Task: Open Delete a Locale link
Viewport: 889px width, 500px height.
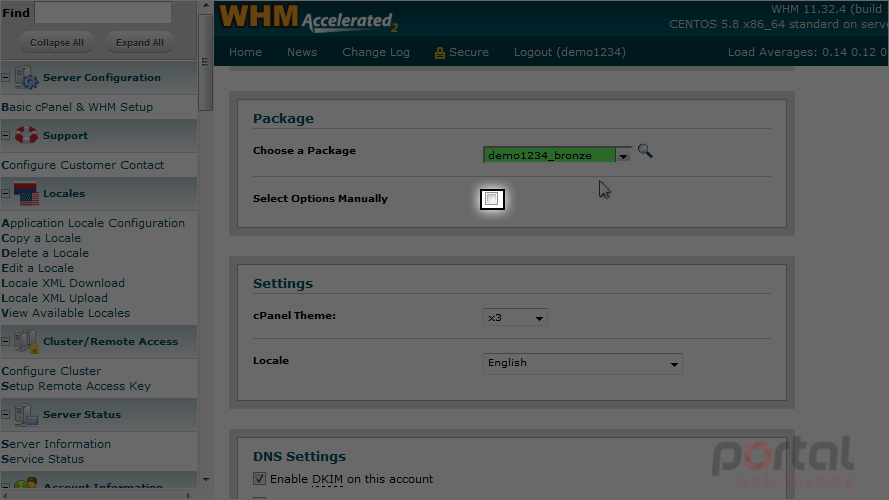Action: coord(45,253)
